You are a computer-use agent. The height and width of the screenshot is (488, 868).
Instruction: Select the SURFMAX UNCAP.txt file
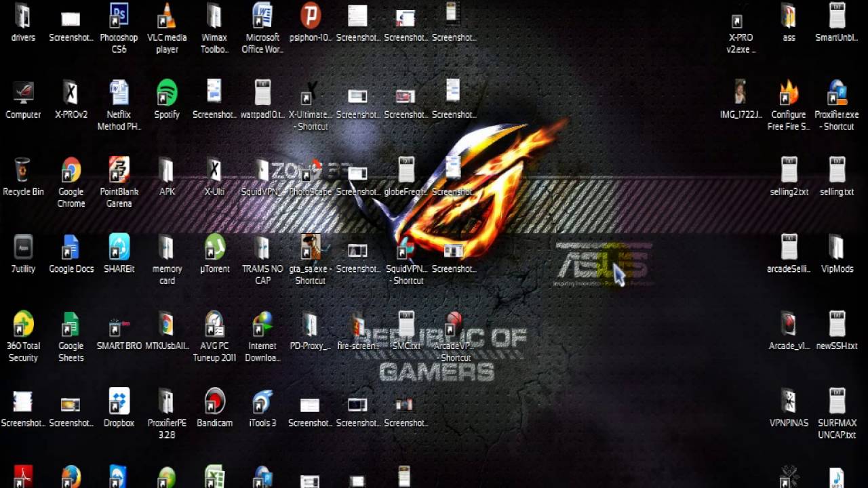coord(837,401)
